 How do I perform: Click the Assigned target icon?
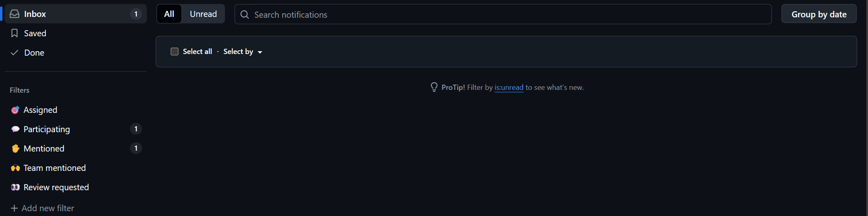[15, 110]
